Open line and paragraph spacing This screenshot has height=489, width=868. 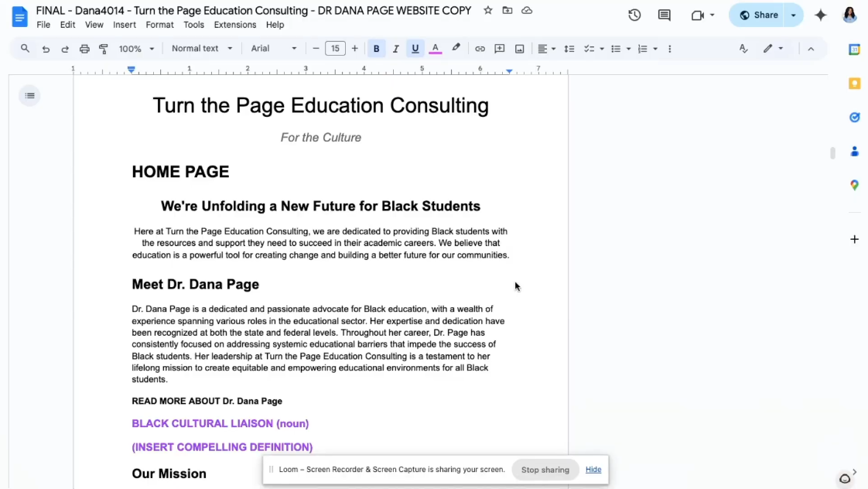click(569, 49)
